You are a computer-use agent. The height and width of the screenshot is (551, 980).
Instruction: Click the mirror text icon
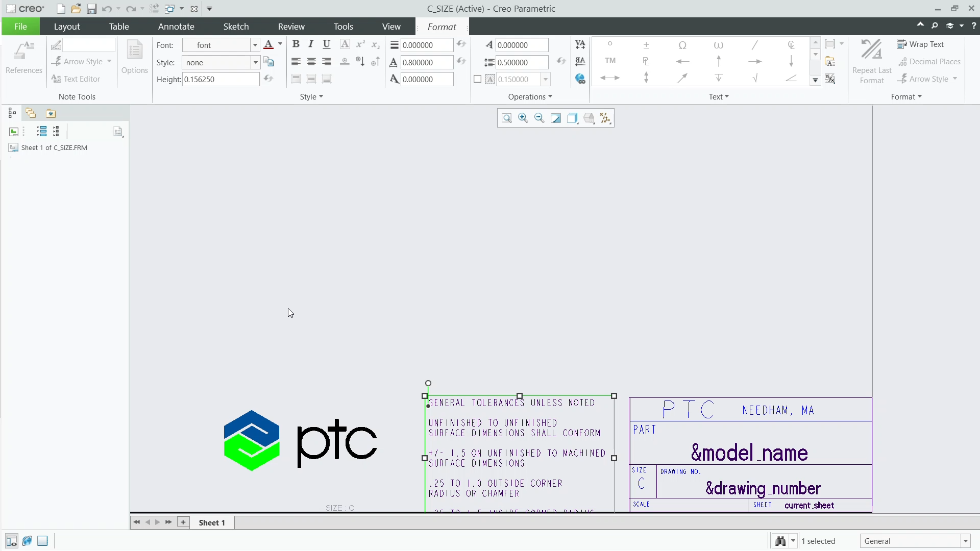580,62
